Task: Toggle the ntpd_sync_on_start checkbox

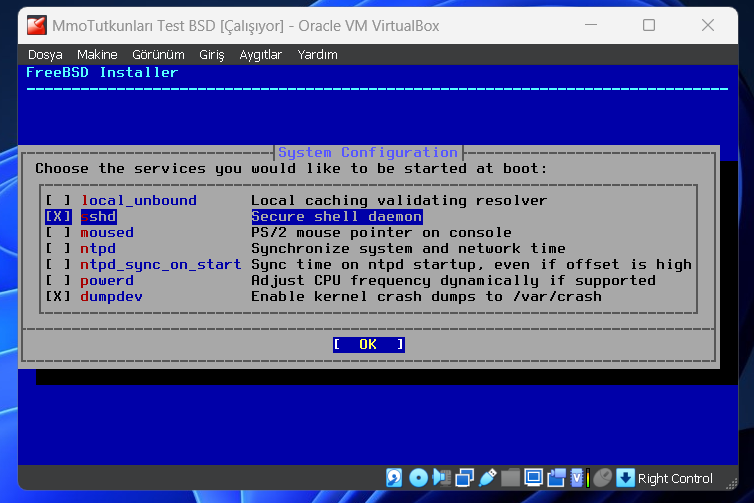Action: click(58, 264)
